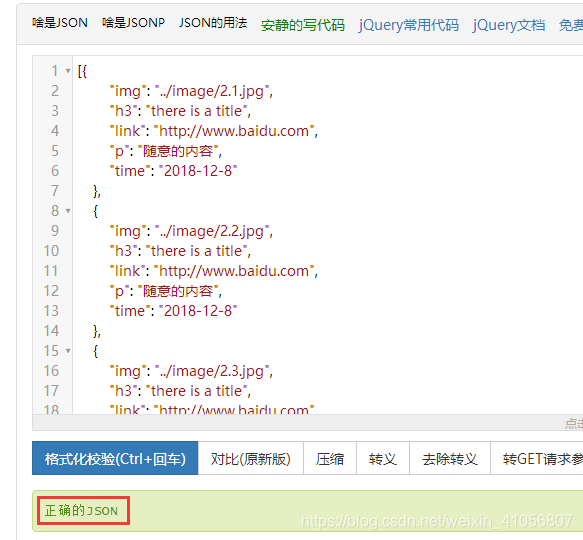The width and height of the screenshot is (583, 540).
Task: Click the "h3" line on editor line 10
Action: pyautogui.click(x=180, y=251)
